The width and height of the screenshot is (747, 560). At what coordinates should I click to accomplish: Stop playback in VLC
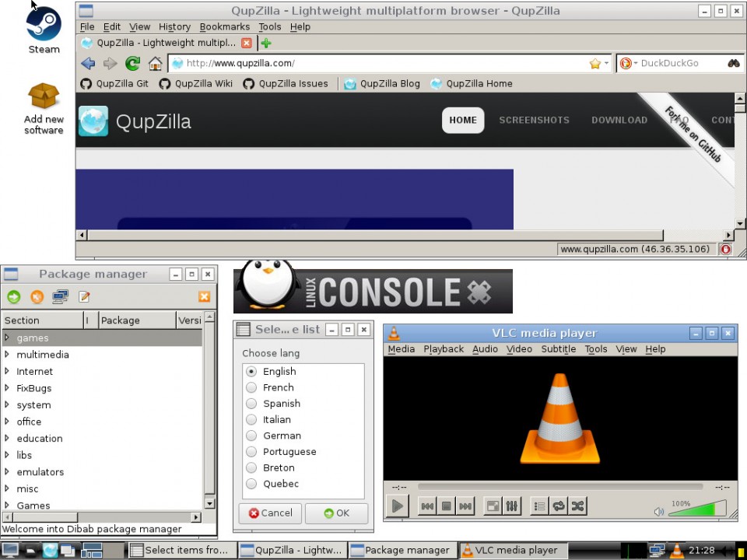click(x=447, y=506)
